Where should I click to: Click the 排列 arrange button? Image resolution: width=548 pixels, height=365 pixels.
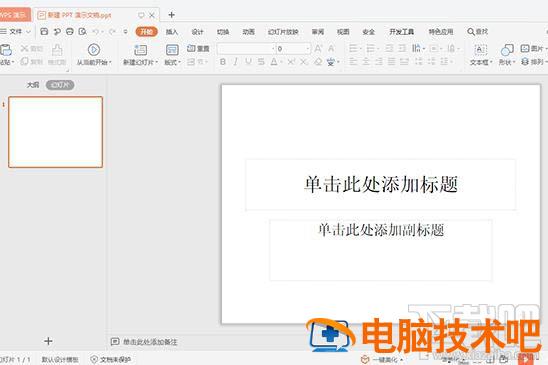pyautogui.click(x=533, y=62)
